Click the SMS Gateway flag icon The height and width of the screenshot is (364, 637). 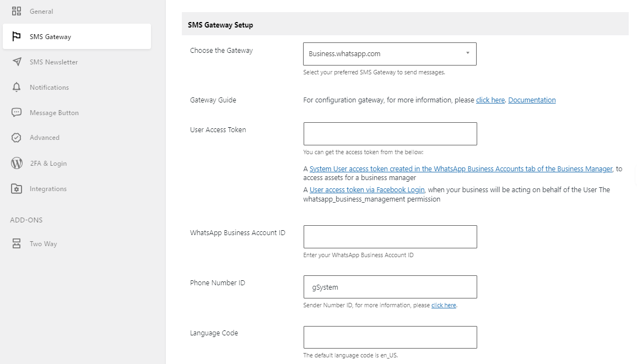(16, 36)
